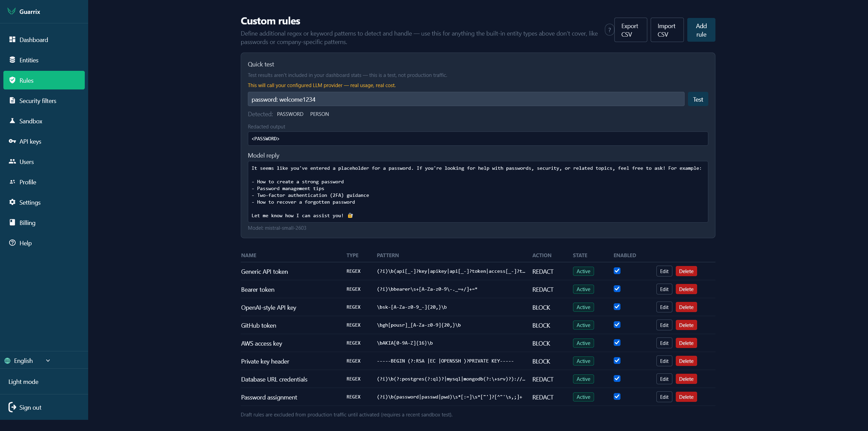Disable the AWS access key checkbox
Screen dimensions: 868x431
[x=617, y=343]
